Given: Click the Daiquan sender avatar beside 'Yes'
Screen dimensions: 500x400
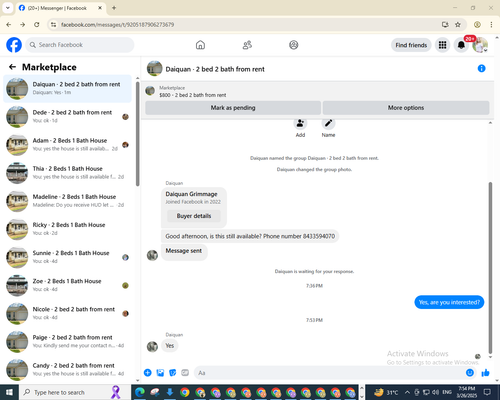Looking at the screenshot, I should [152, 346].
